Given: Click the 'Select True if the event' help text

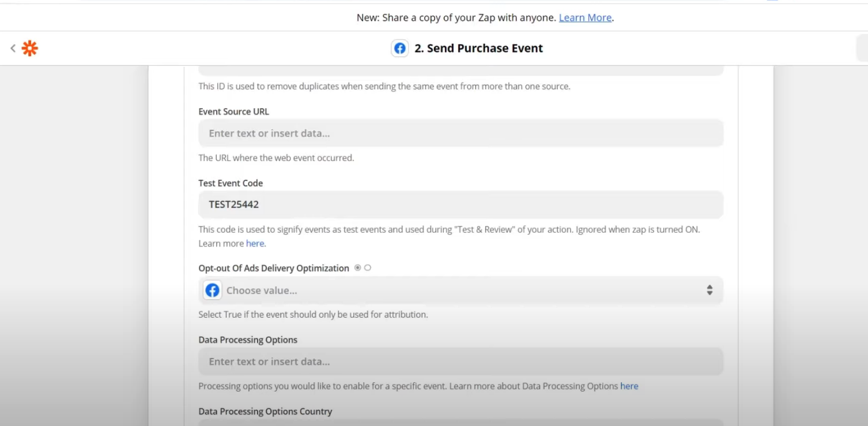Looking at the screenshot, I should [313, 315].
